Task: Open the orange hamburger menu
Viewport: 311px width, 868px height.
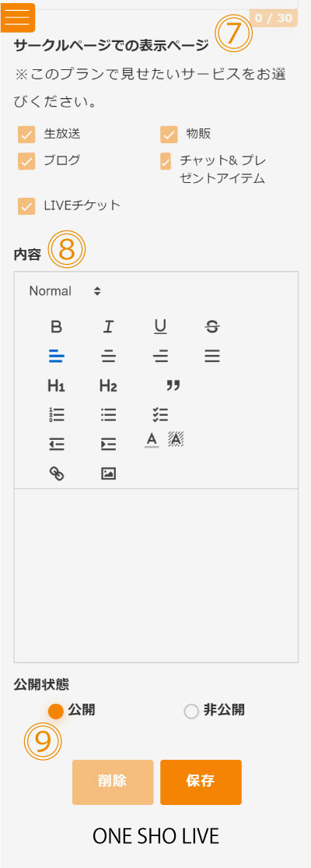Action: [18, 18]
